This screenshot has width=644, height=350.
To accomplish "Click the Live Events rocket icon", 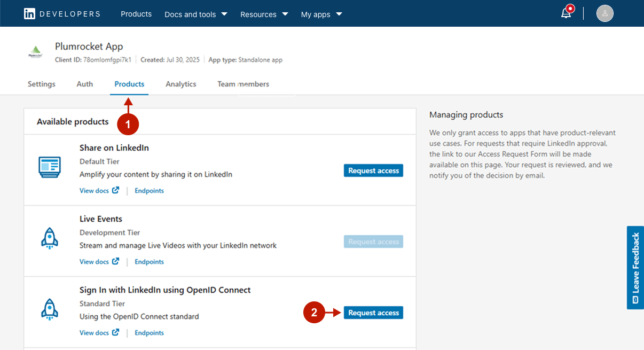I will coord(50,238).
